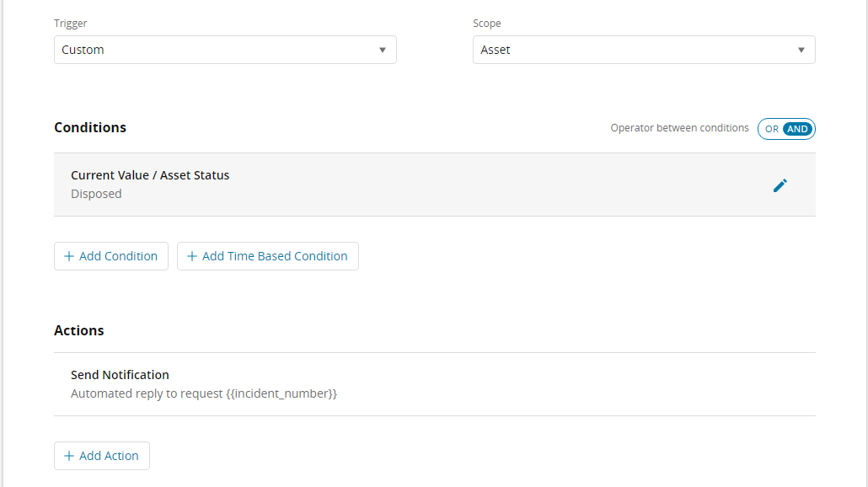
Task: Click the Operator between conditions label
Action: coord(679,128)
